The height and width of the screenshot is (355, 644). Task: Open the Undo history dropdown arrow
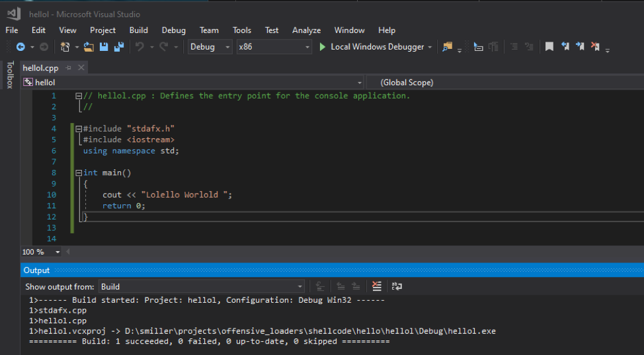pos(151,47)
